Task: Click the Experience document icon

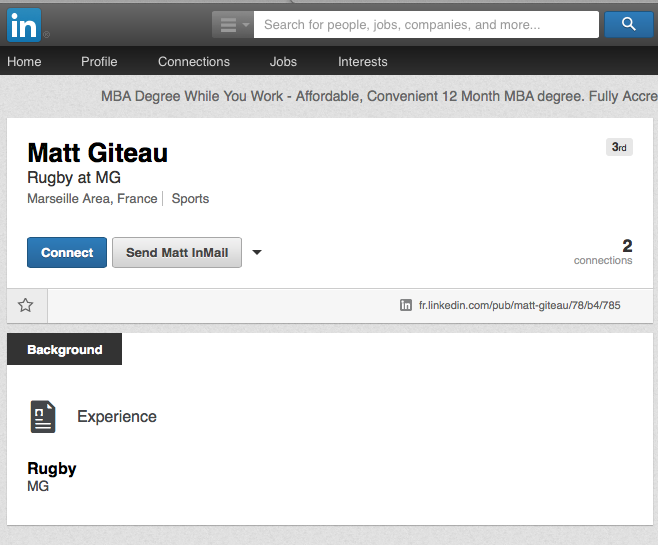Action: click(x=43, y=416)
